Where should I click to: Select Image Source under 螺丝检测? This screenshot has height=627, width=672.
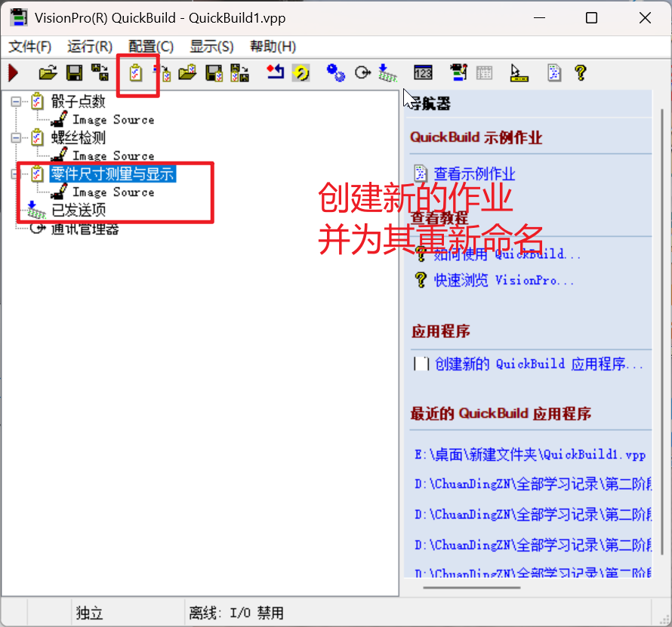pos(113,155)
